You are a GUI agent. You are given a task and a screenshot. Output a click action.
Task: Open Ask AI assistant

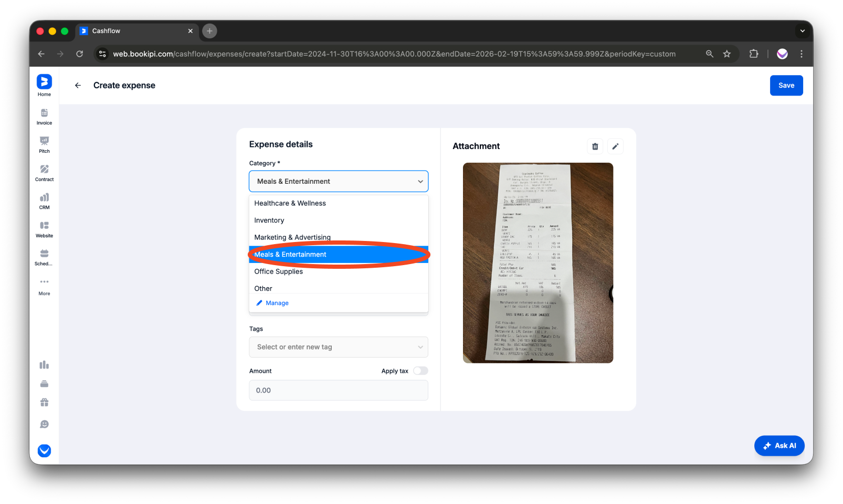779,446
